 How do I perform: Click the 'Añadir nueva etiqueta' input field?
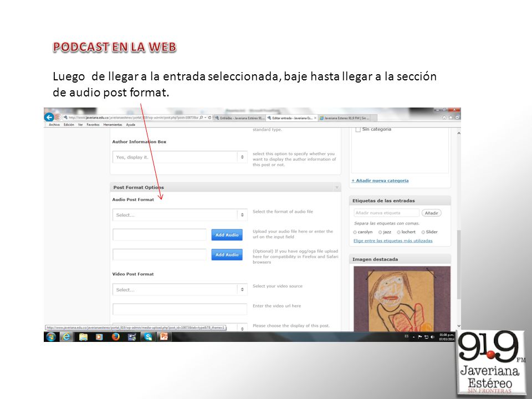coord(386,213)
